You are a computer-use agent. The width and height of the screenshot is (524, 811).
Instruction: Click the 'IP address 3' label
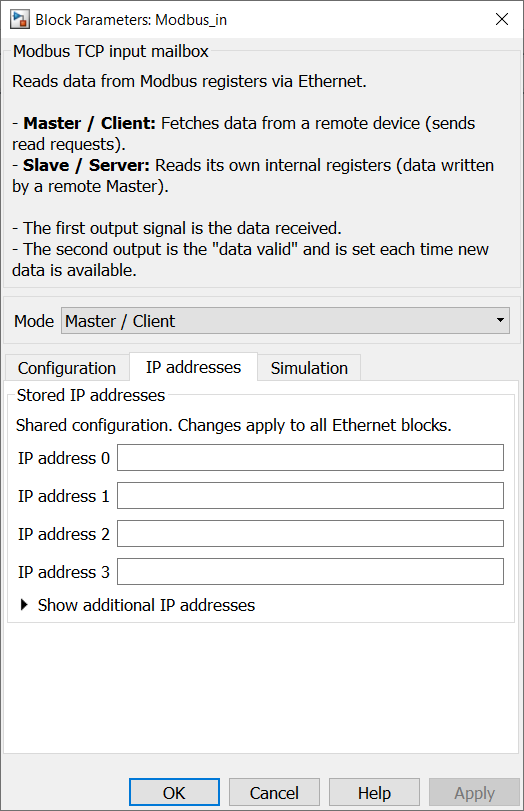64,572
